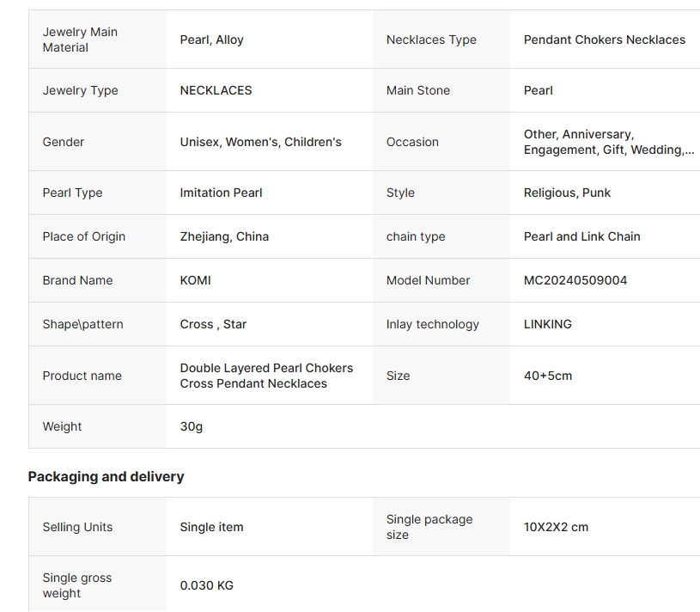Click the "Packaging and delivery" heading
700x612 pixels.
pos(106,476)
